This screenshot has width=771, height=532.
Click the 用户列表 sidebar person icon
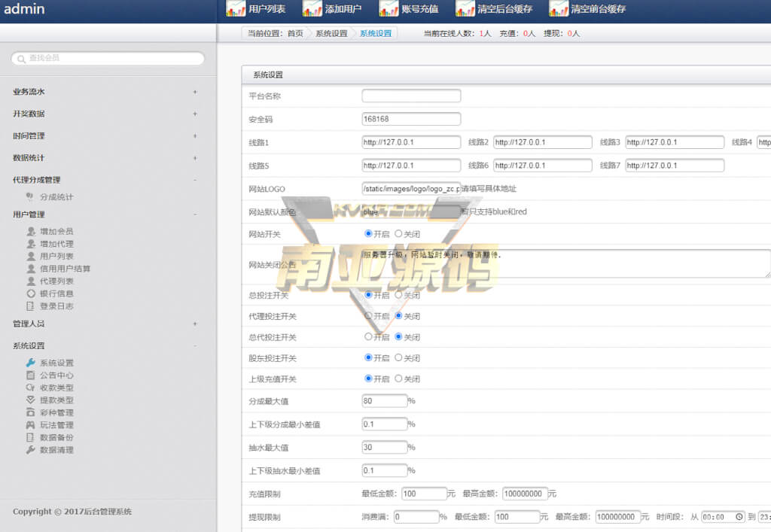pyautogui.click(x=31, y=256)
